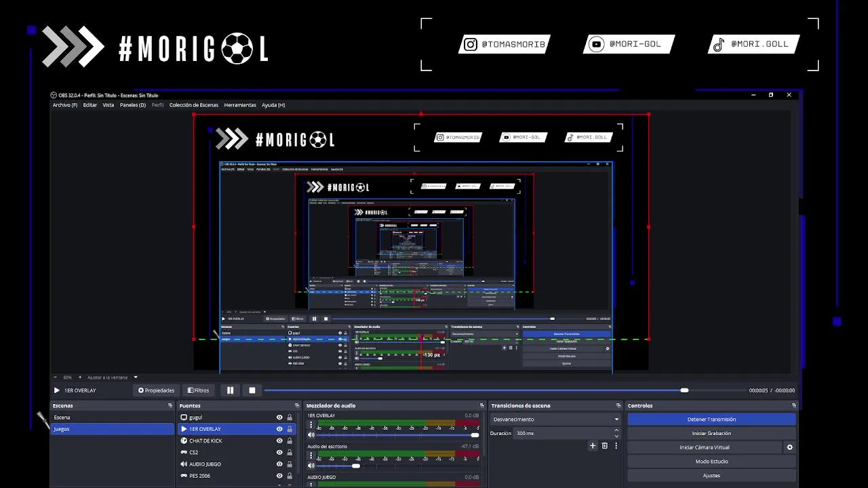Hide the 1ER OVERLAY source
Viewport: 868px width, 488px height.
[279, 429]
